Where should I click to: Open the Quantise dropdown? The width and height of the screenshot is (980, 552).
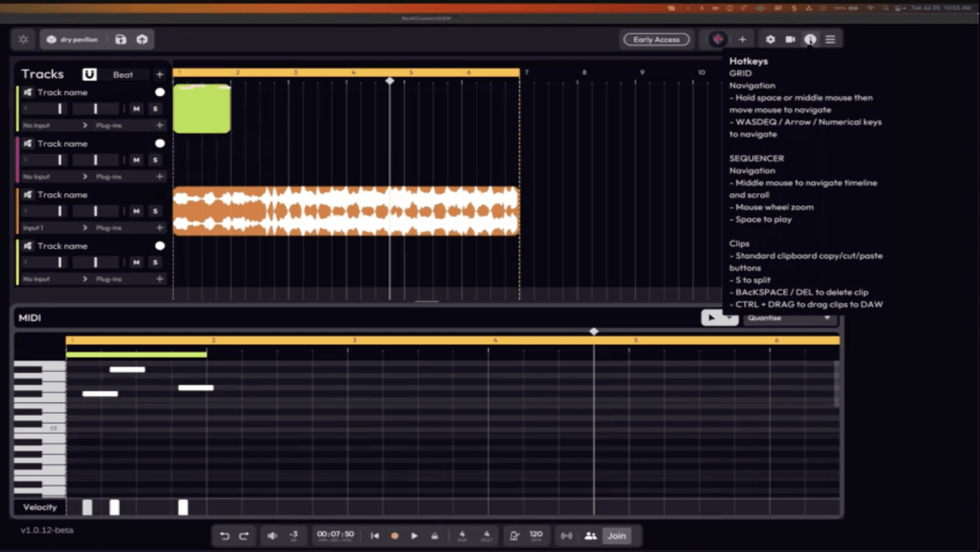coord(789,318)
